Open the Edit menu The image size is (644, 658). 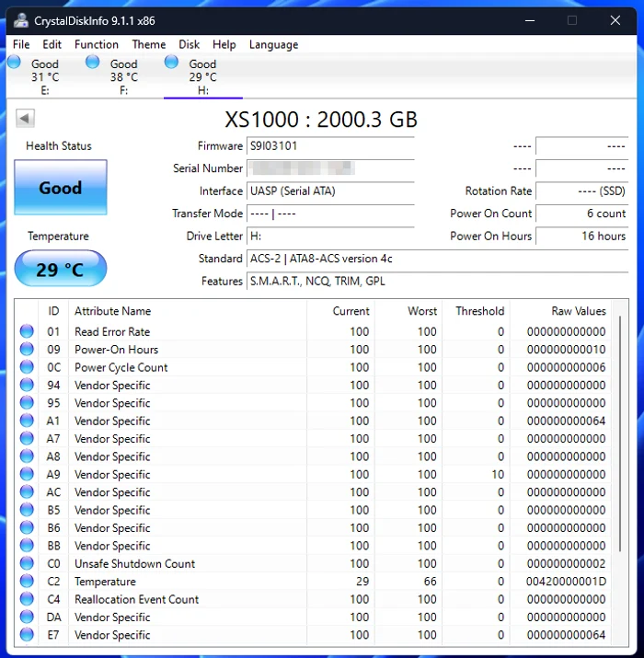coord(52,44)
